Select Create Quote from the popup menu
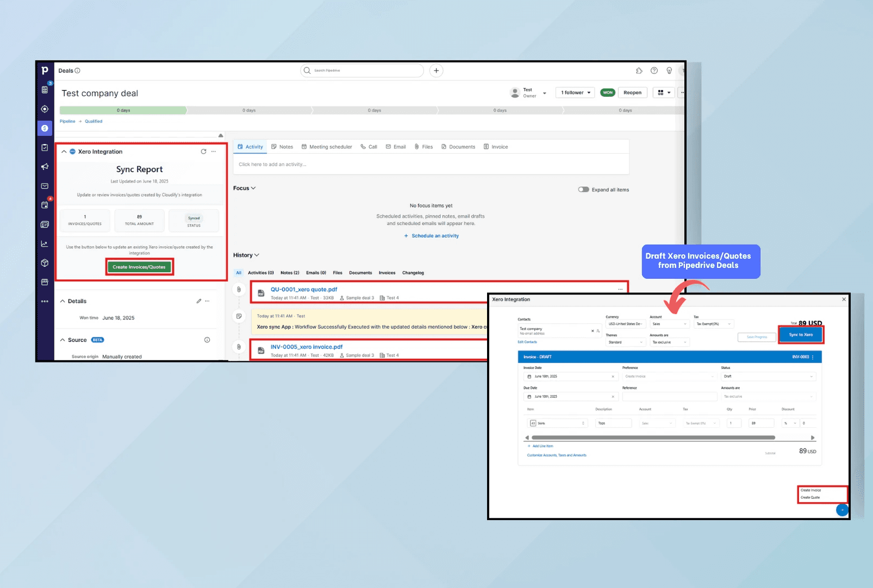 (810, 498)
